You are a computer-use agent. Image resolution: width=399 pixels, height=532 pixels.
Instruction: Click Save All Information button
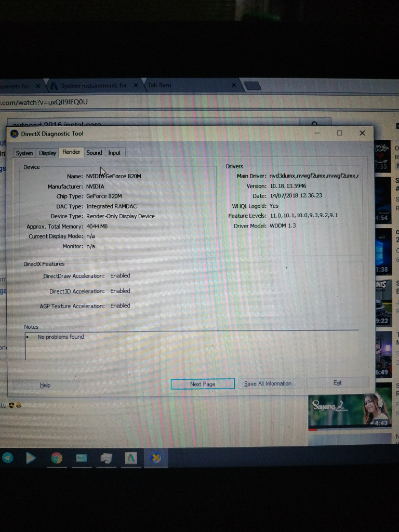[x=270, y=383]
